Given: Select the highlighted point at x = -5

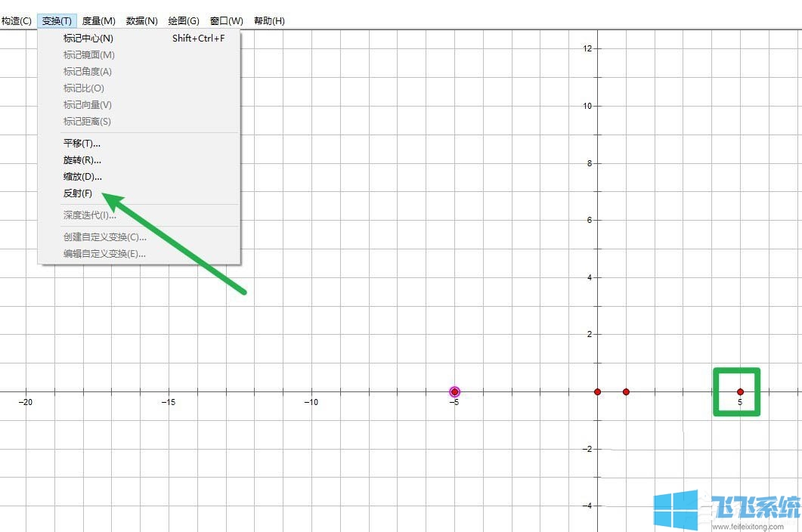Looking at the screenshot, I should point(454,391).
